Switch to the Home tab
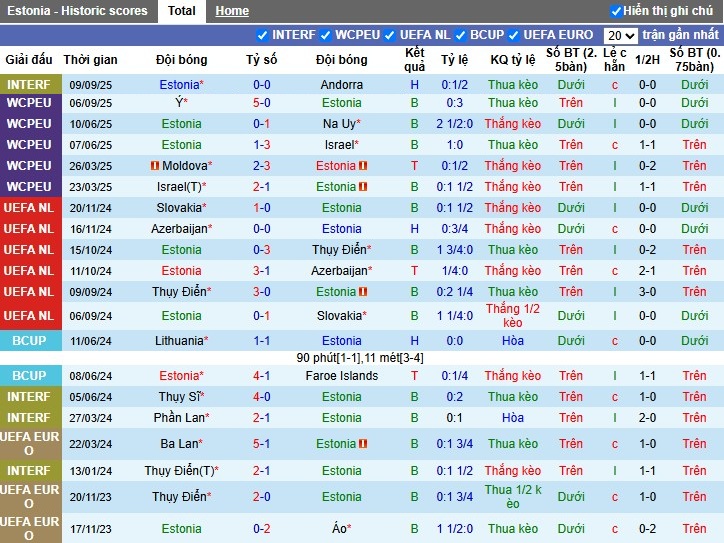The width and height of the screenshot is (724, 543). pos(232,11)
